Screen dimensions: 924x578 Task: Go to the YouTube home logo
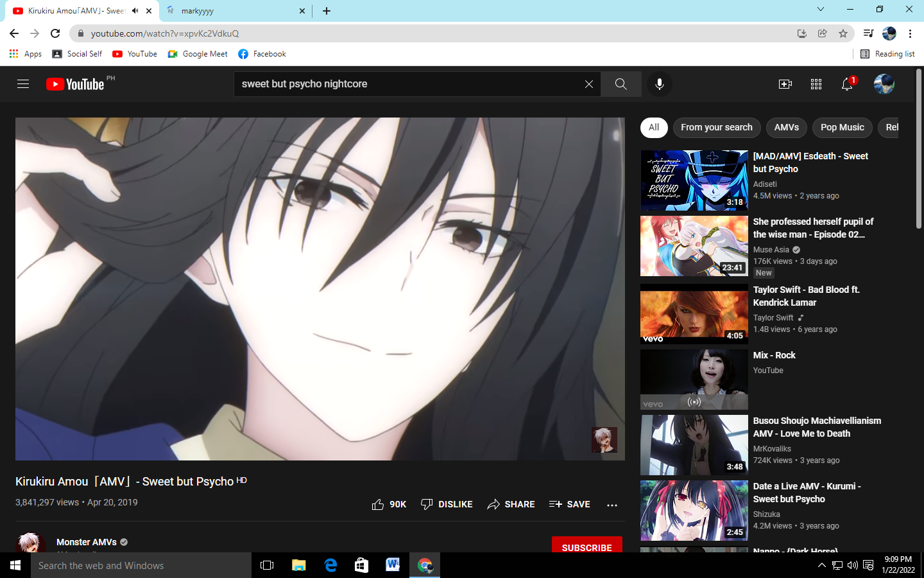[x=75, y=84]
